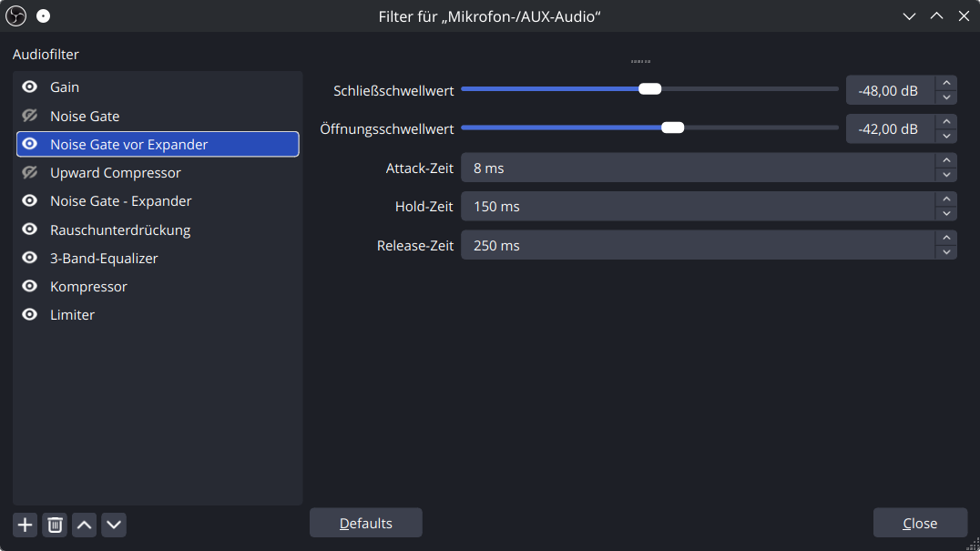980x551 pixels.
Task: Toggle visibility of the Limiter filter
Action: click(29, 314)
